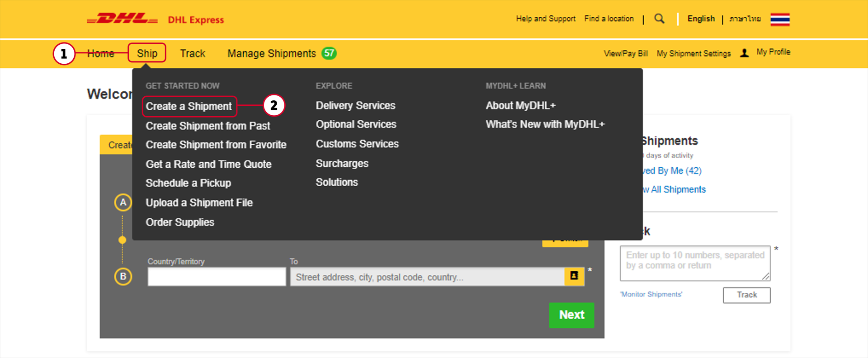This screenshot has width=868, height=358.
Task: Select step A circle marker
Action: (x=123, y=202)
